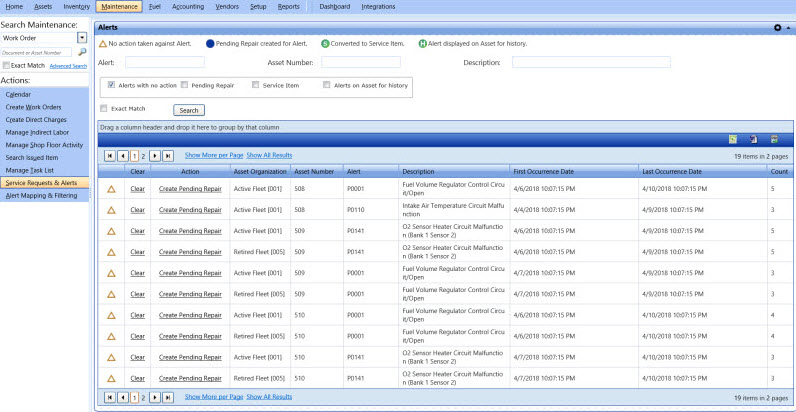Click the first green export icon in grid toolbar
This screenshot has height=412, width=796.
pyautogui.click(x=733, y=140)
